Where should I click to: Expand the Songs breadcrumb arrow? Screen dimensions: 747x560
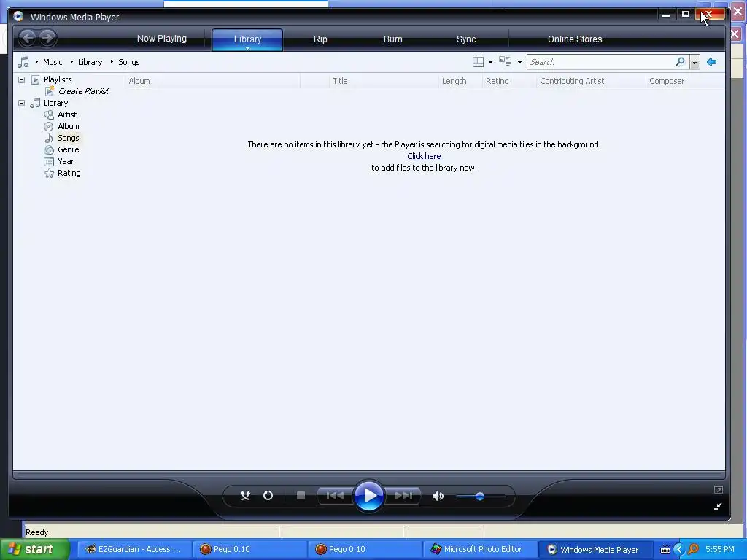112,61
